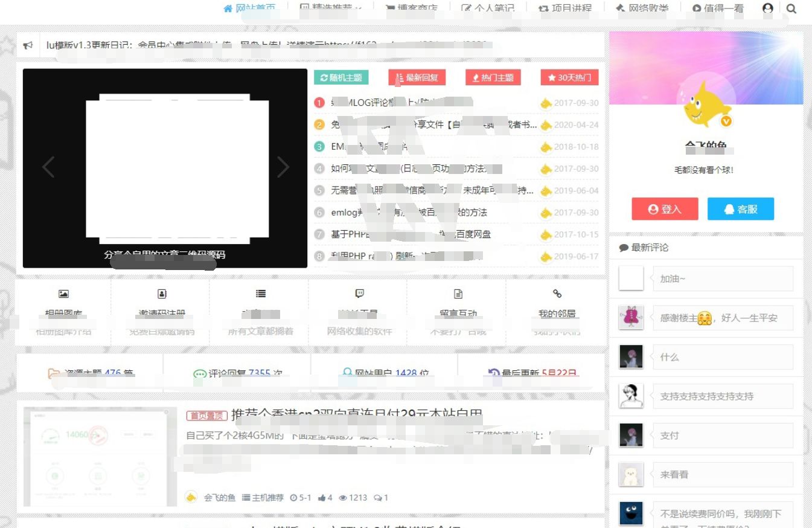Select the 最新回复 tab
This screenshot has height=528, width=812.
coord(417,77)
